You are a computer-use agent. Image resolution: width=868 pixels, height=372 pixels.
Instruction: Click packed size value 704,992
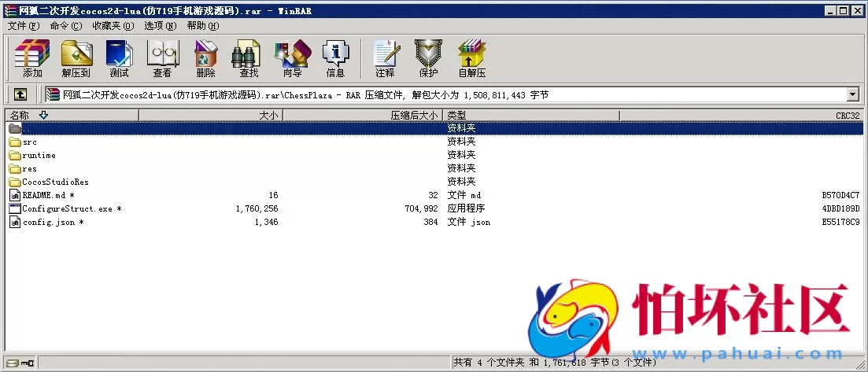click(x=421, y=208)
